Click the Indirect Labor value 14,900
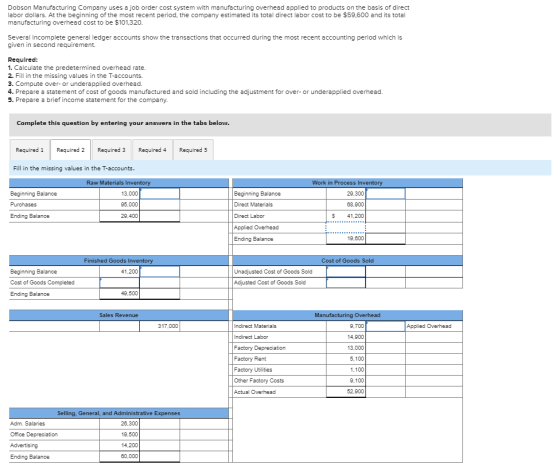The width and height of the screenshot is (560, 465). coord(346,337)
